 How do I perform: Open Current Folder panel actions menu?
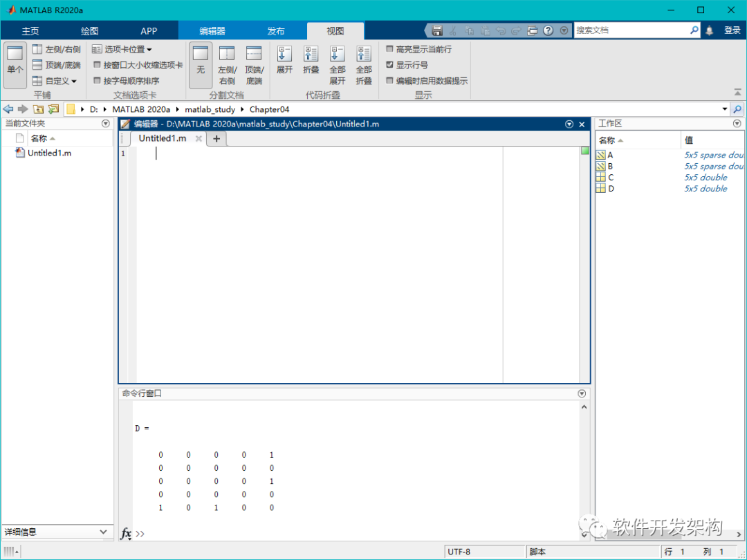click(x=106, y=123)
